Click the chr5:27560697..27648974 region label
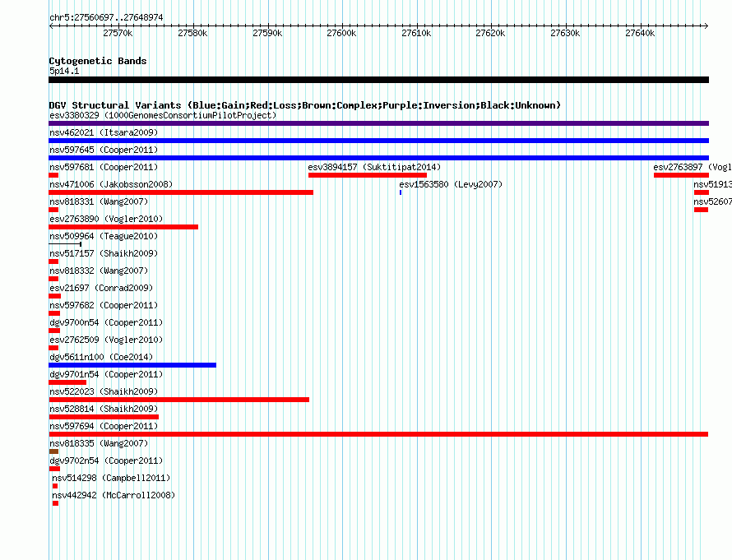Screen dimensions: 732x560 106,17
